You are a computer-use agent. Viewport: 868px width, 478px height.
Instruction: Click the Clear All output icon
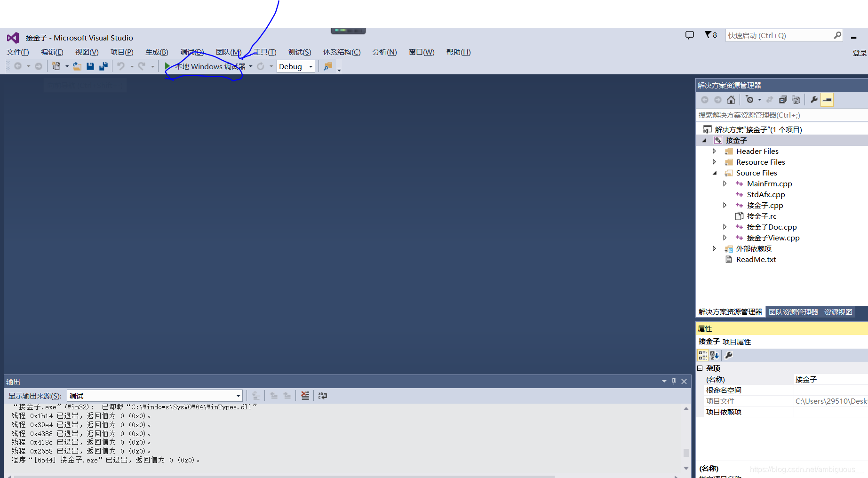pos(305,396)
